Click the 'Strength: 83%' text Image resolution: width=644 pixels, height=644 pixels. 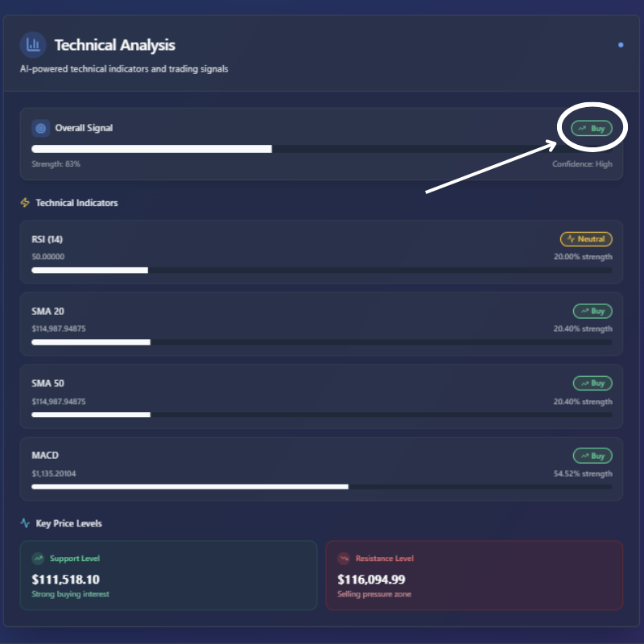[x=56, y=164]
